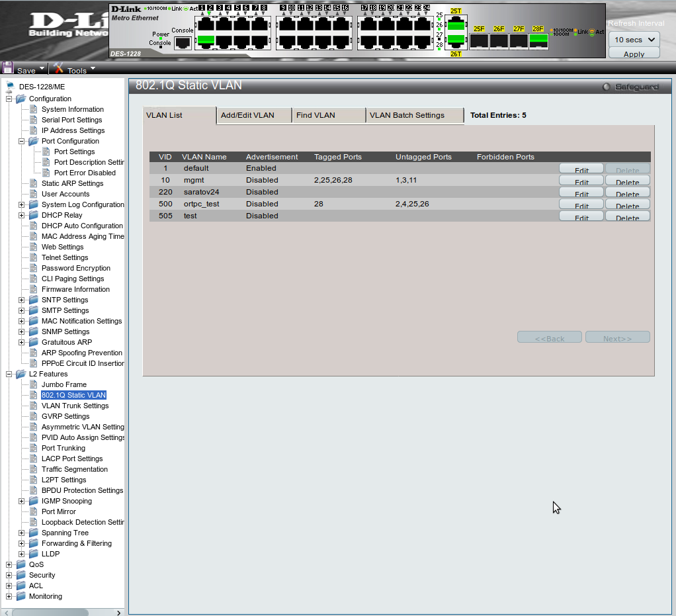Image resolution: width=676 pixels, height=616 pixels.
Task: Click the 28F fiber port icon
Action: (x=538, y=40)
